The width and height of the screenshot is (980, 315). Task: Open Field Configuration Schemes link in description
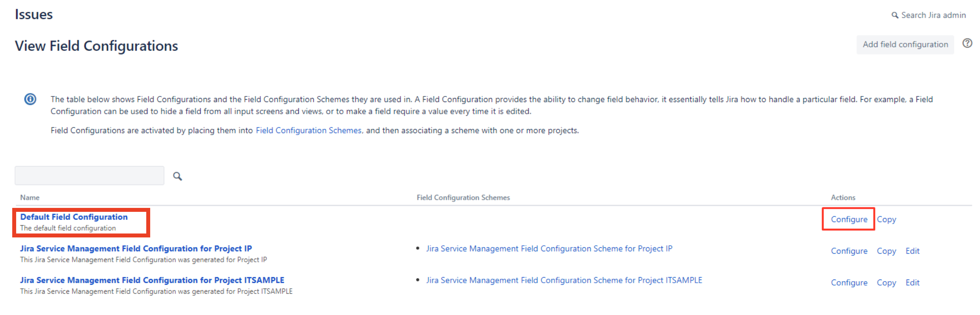308,130
